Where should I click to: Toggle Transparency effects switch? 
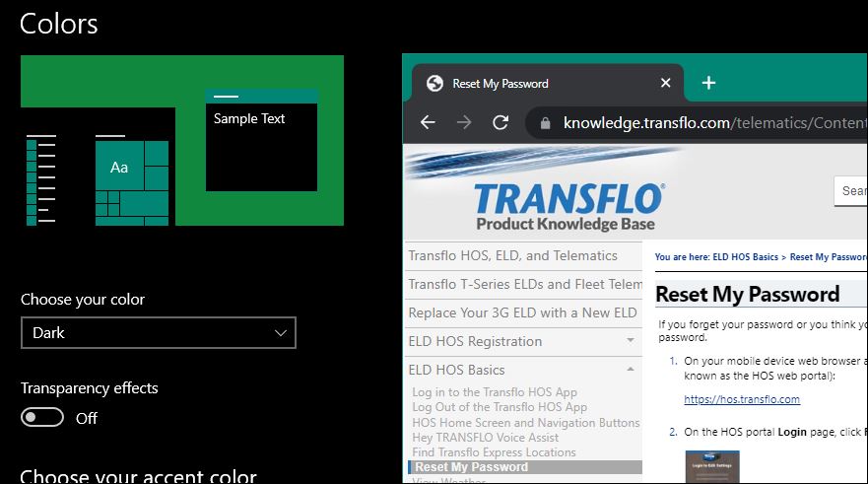[x=42, y=417]
